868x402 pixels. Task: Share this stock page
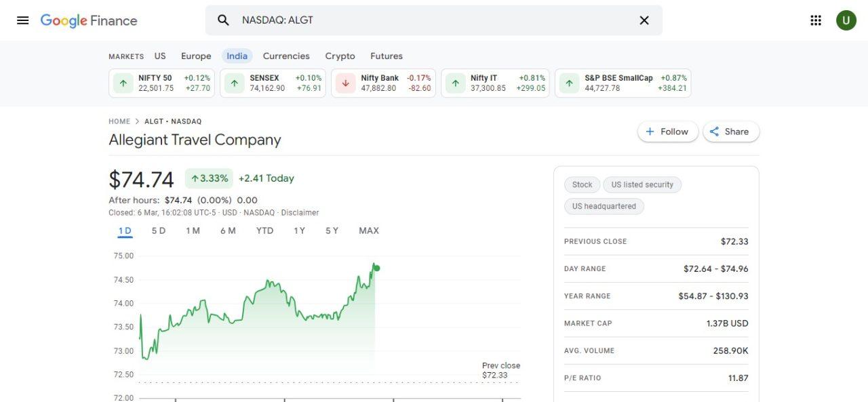coord(731,132)
